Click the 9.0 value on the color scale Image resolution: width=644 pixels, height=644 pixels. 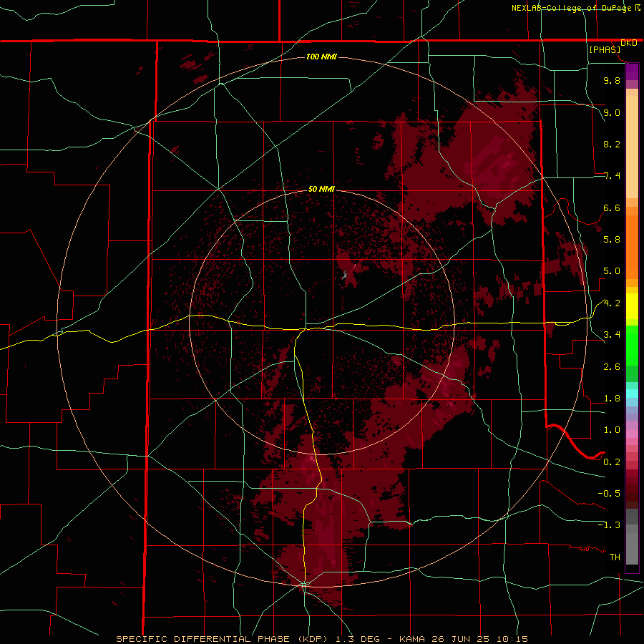[612, 112]
